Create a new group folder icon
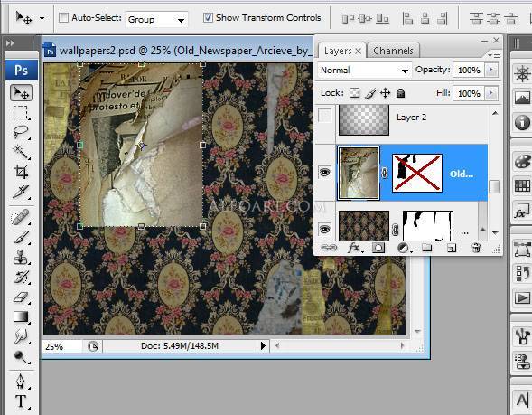The image size is (532, 415). [x=427, y=248]
